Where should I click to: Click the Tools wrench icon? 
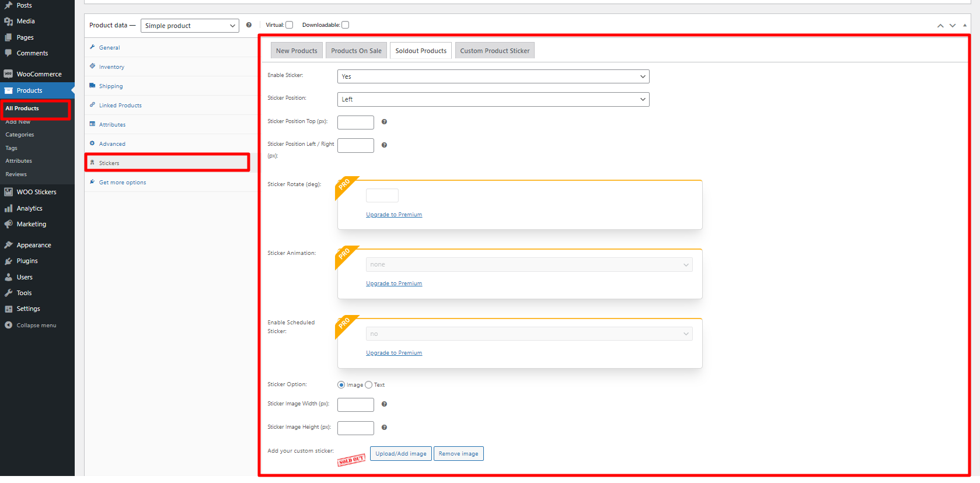8,293
